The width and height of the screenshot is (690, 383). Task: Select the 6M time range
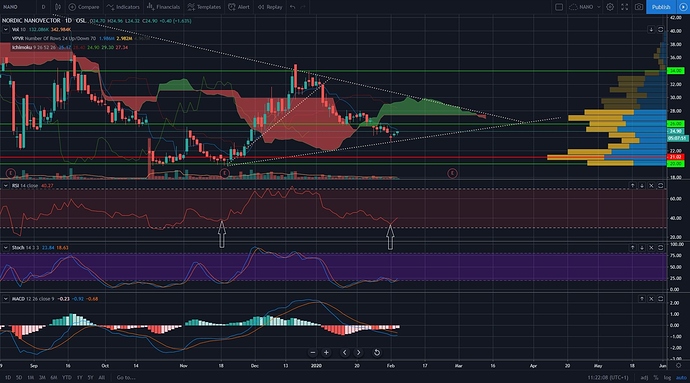[54, 377]
